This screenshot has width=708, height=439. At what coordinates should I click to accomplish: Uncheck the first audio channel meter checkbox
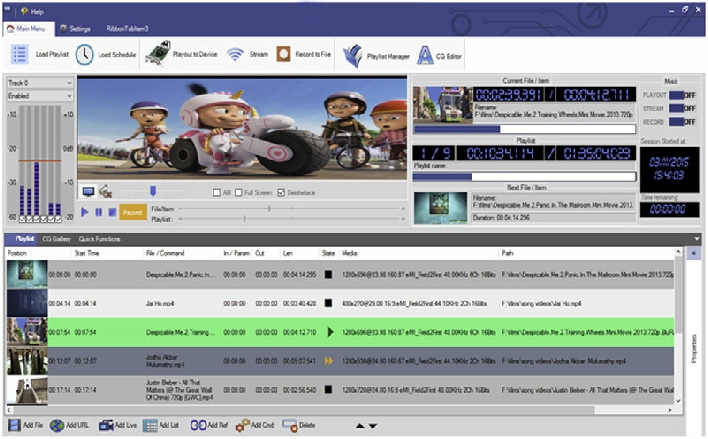(22, 219)
